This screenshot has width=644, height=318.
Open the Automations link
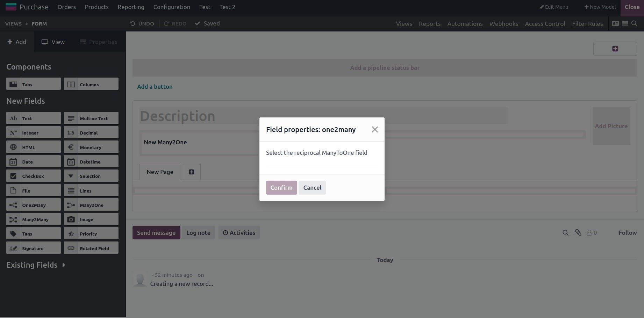pyautogui.click(x=465, y=24)
